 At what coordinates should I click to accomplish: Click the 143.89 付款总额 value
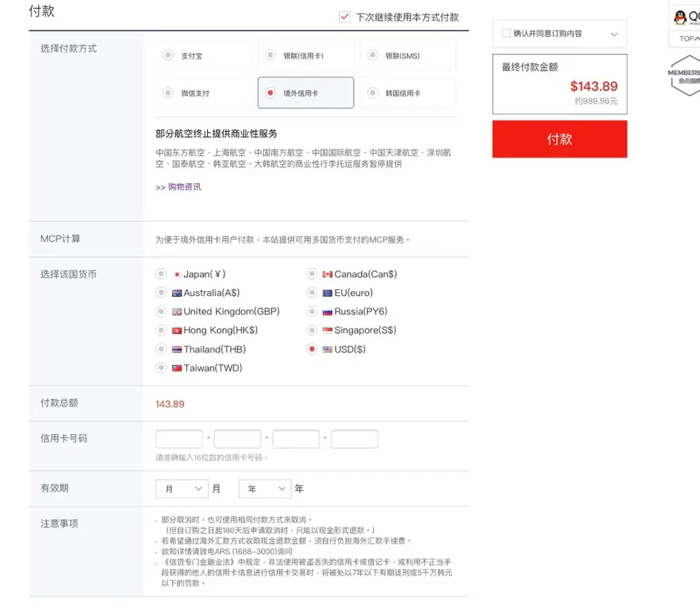pyautogui.click(x=170, y=403)
